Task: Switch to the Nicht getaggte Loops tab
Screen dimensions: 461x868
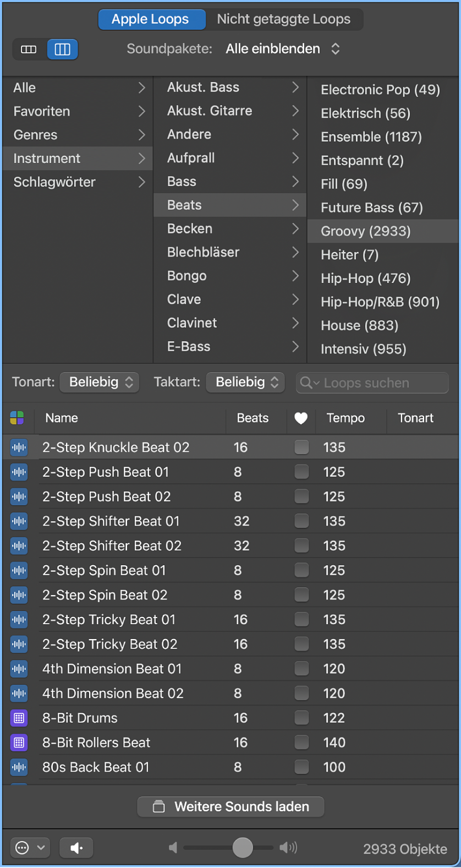Action: pyautogui.click(x=284, y=19)
